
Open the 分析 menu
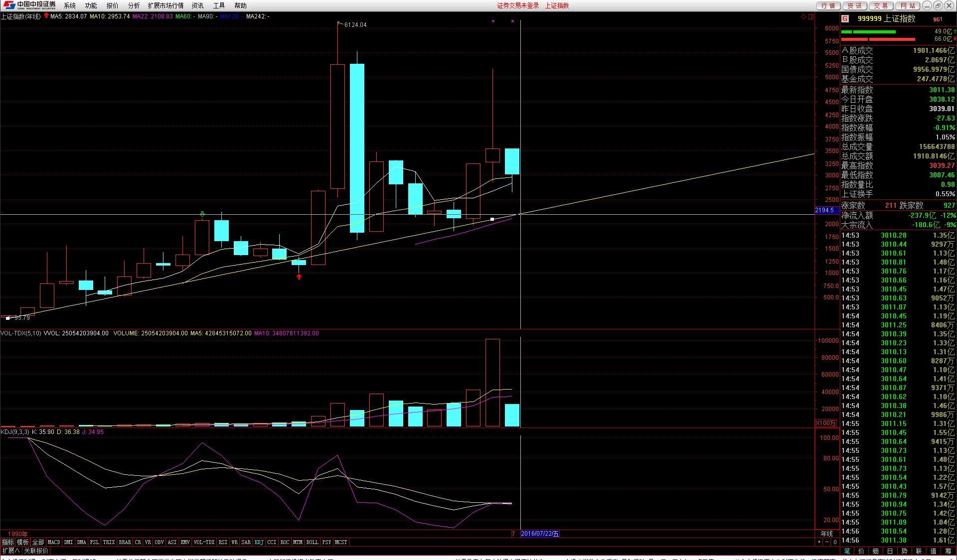pos(134,5)
